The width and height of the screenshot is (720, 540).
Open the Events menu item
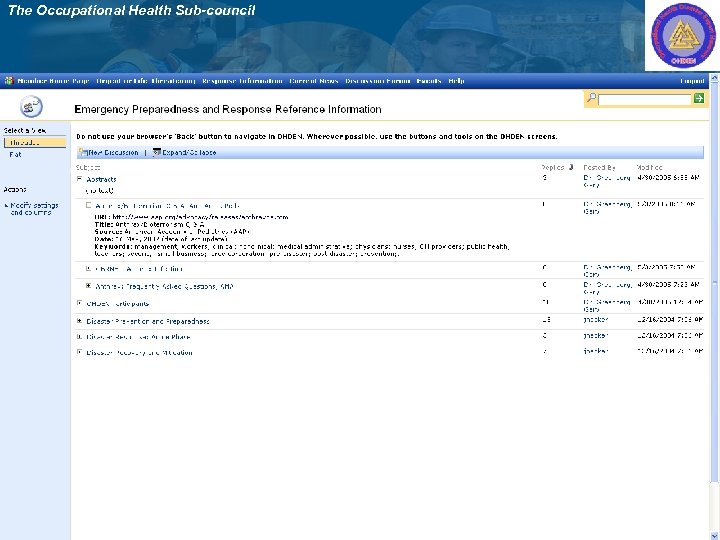point(429,81)
